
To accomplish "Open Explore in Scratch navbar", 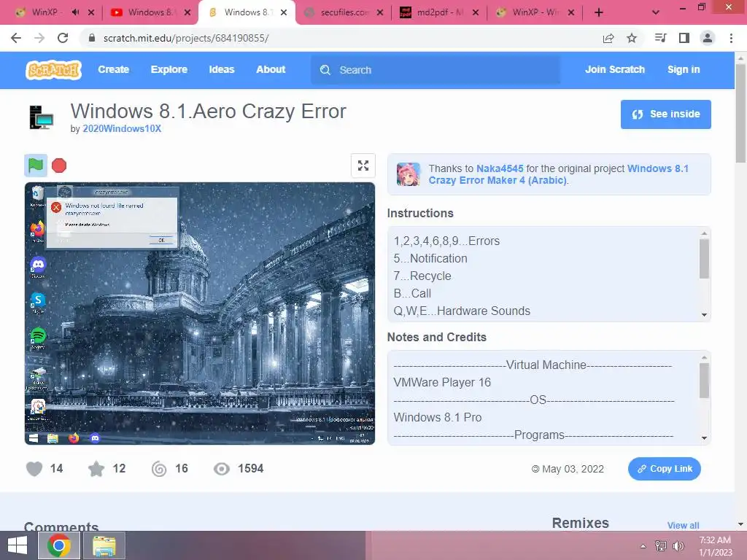I will pos(169,69).
